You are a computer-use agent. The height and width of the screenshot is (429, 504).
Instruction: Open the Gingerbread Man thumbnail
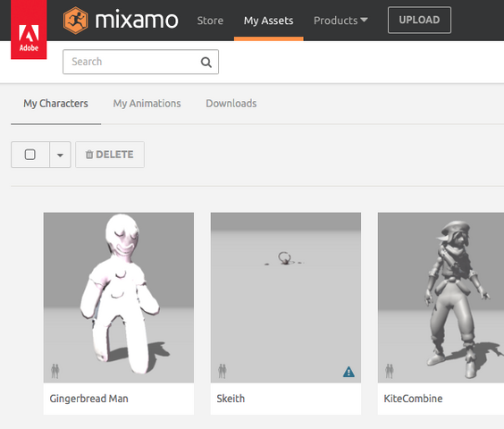(x=119, y=298)
